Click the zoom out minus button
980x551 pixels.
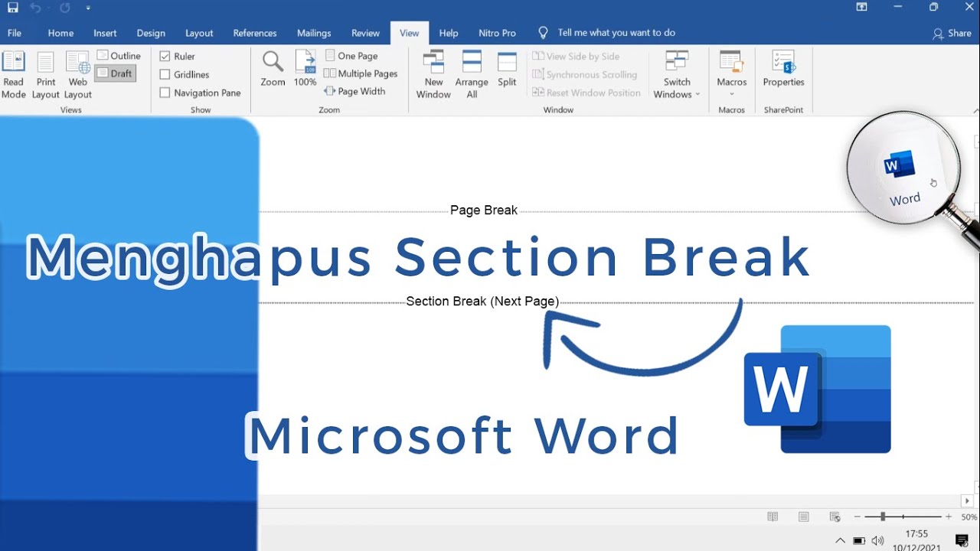point(857,517)
